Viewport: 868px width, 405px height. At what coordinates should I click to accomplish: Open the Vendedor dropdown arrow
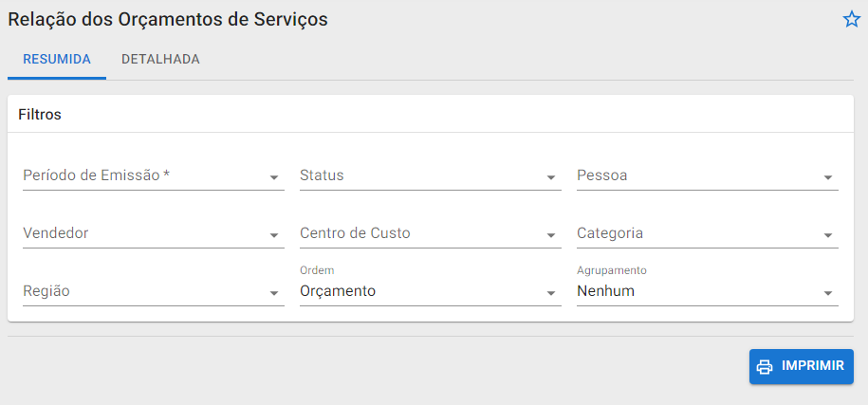coord(274,235)
